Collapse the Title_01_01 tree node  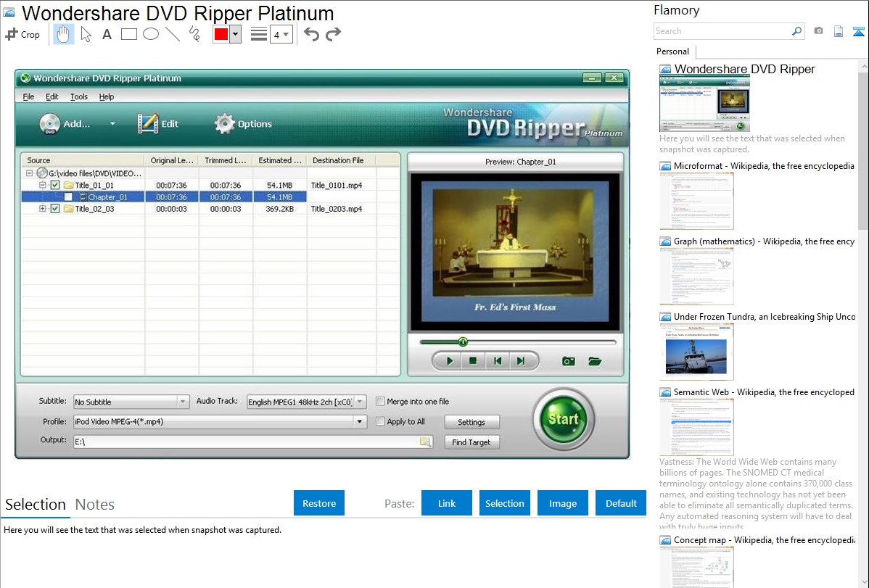tap(42, 185)
